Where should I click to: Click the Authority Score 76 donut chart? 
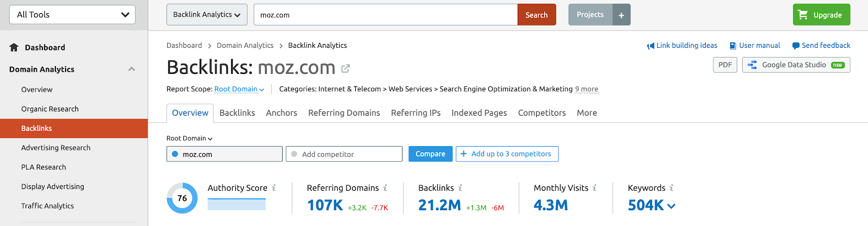(182, 198)
